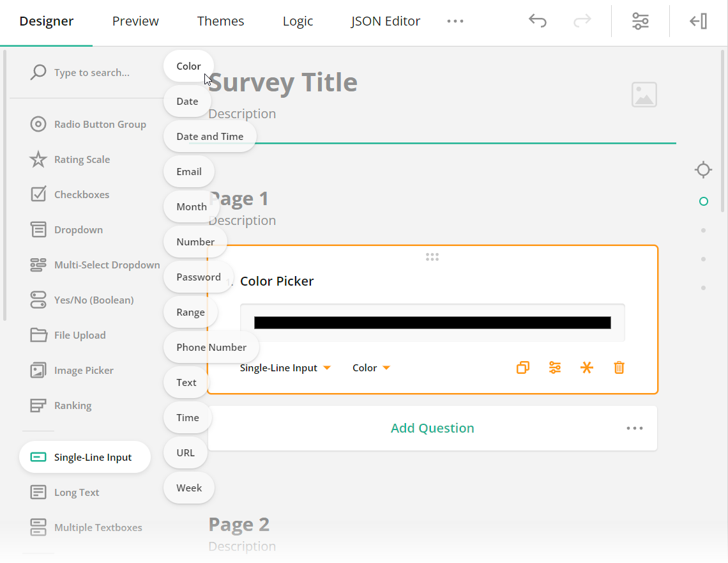Click the redo icon in the toolbar
The height and width of the screenshot is (563, 728).
pos(582,20)
